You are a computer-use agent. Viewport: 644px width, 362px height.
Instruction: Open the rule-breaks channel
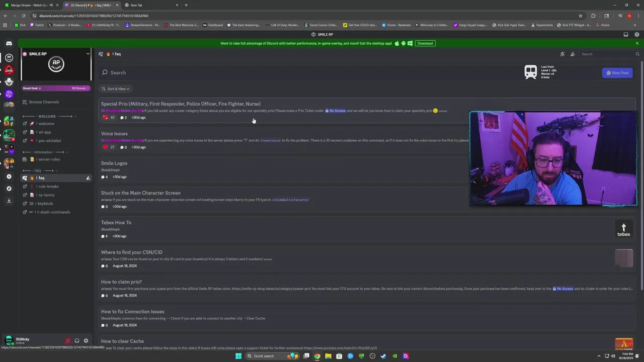coord(56,187)
